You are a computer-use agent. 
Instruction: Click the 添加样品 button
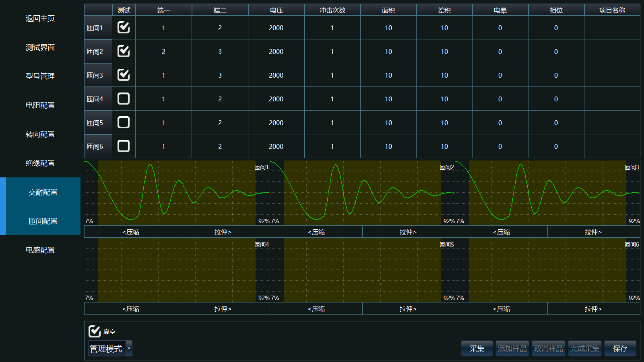(x=512, y=349)
